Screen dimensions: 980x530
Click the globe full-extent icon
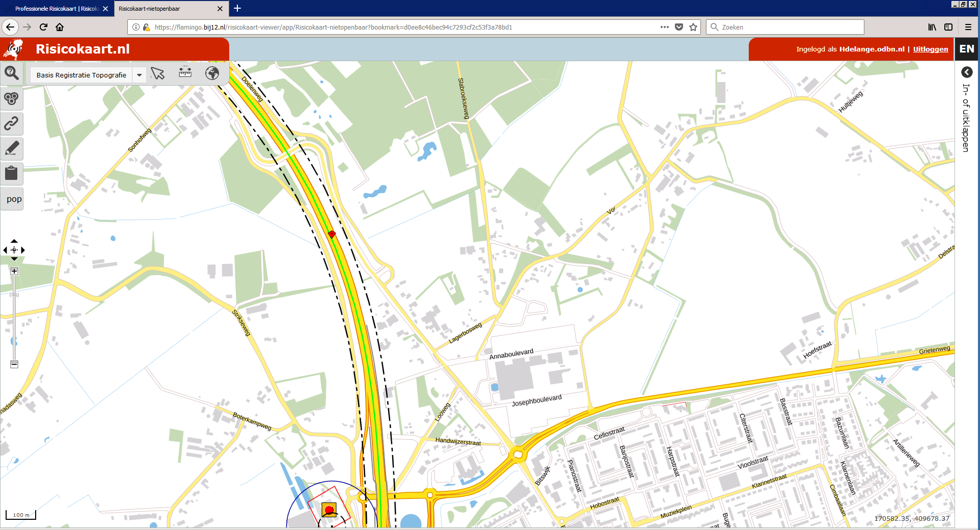point(212,73)
